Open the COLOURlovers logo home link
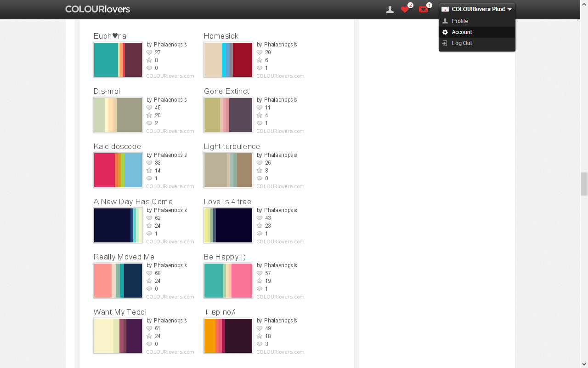The image size is (588, 368). [x=97, y=9]
